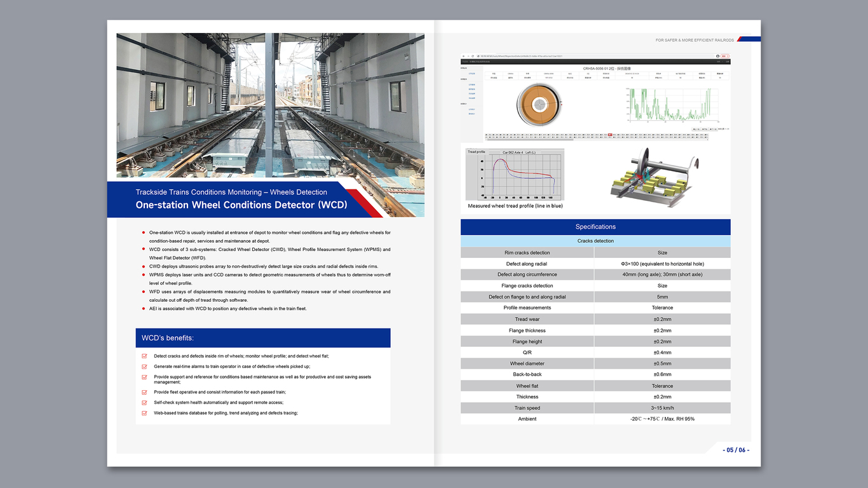Screen dimensions: 868x488
Task: Select the tread profile graph
Action: coord(515,175)
